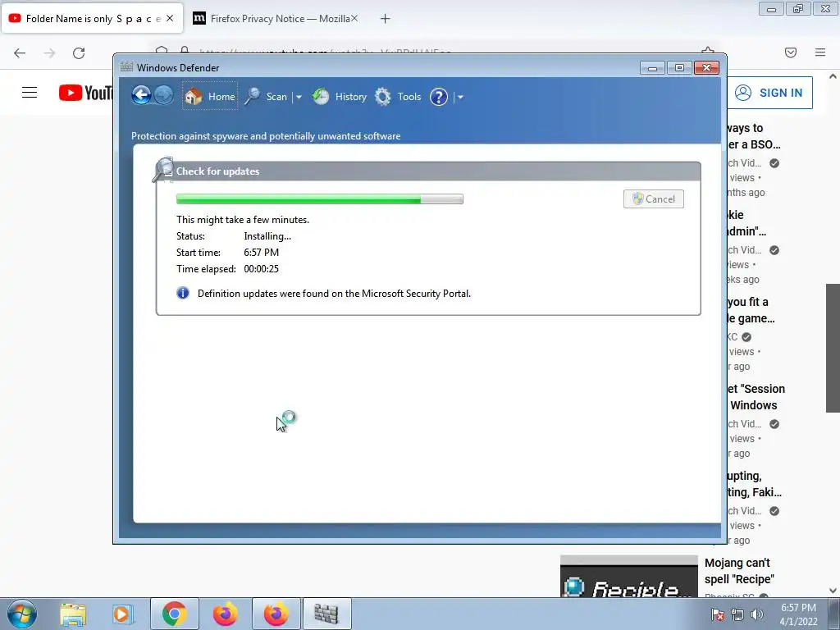The image size is (840, 630).
Task: Open the Firefox application menu
Action: pos(820,52)
